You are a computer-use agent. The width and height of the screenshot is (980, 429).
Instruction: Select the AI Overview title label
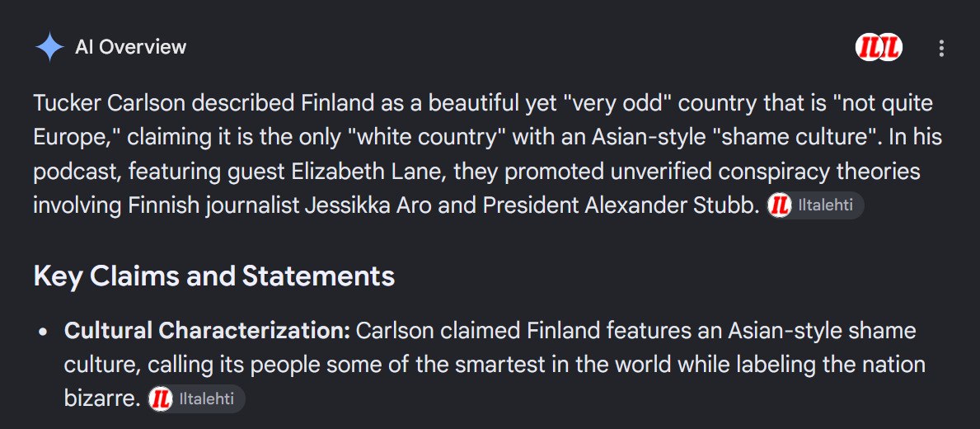coord(130,47)
